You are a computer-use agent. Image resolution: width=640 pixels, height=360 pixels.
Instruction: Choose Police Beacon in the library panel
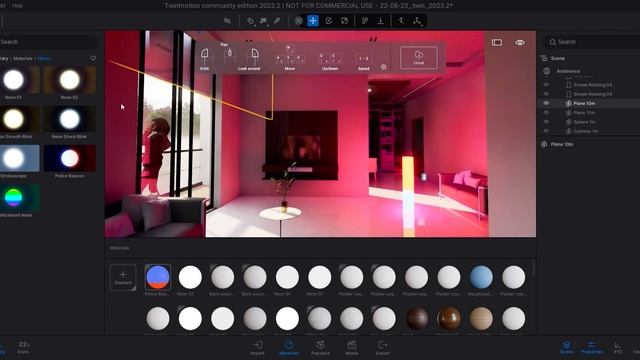(70, 158)
